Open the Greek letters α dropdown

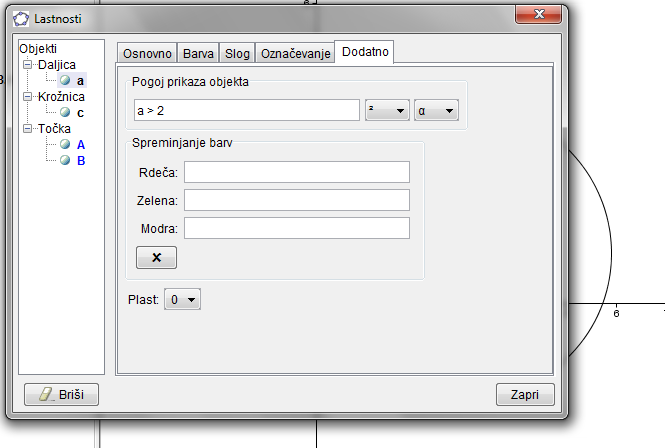pos(436,111)
